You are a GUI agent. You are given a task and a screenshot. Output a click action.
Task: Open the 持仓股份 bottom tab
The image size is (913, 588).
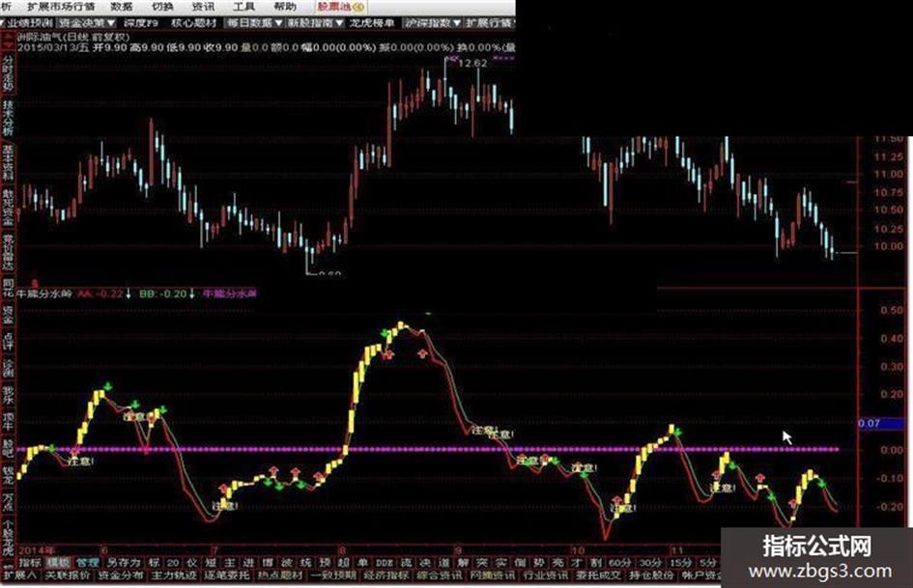click(x=652, y=575)
